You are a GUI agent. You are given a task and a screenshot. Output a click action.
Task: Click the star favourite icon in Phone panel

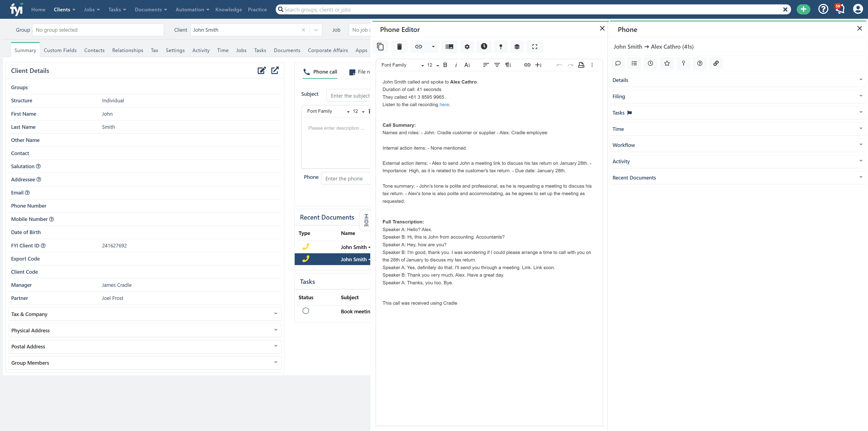pyautogui.click(x=667, y=63)
